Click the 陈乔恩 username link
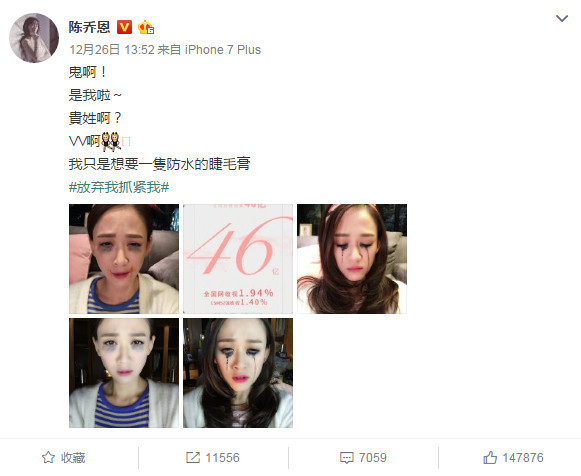 [89, 27]
